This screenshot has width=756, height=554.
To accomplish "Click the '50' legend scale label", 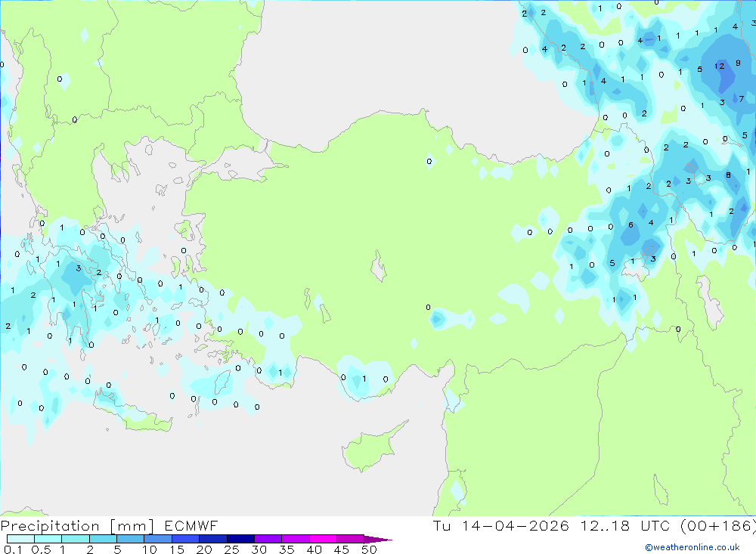I will [x=369, y=549].
